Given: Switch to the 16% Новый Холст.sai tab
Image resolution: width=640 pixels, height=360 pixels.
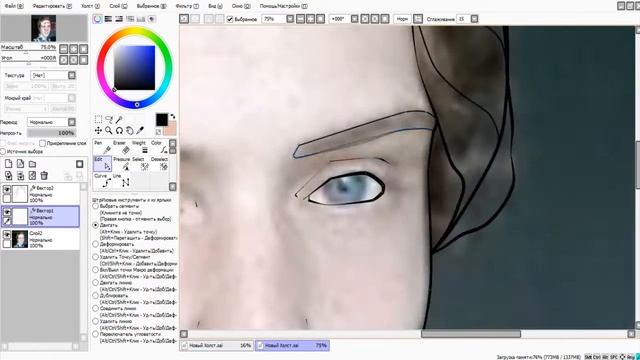Looking at the screenshot, I should pos(217,345).
